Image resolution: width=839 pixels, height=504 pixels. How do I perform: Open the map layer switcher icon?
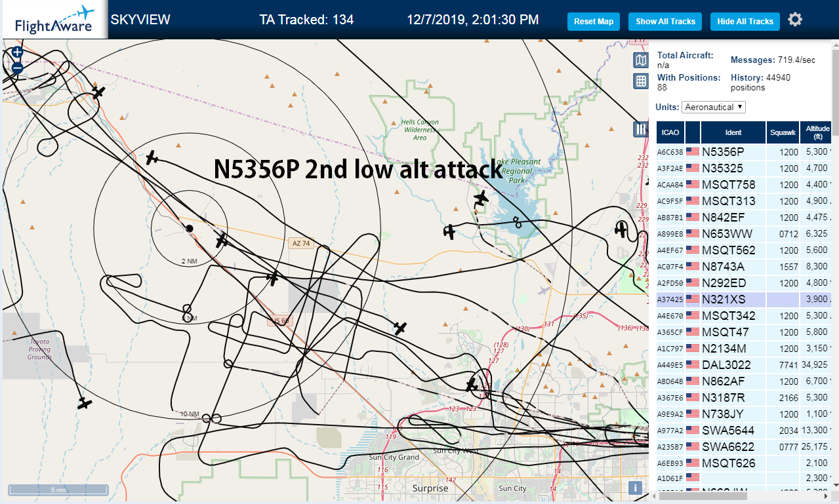tap(641, 61)
